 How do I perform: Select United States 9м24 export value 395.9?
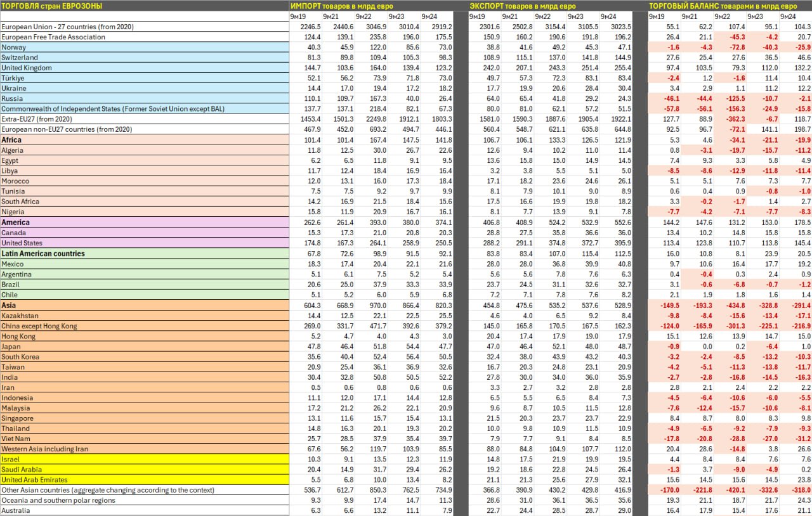621,243
